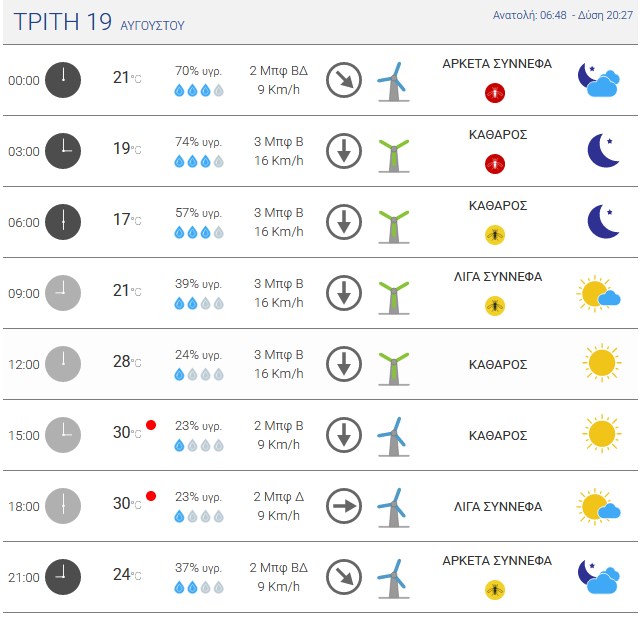640x617 pixels.
Task: Click the ΤΡΙΤΗ 19 ΑΥΓΟΥΣΤΟΥ date header
Action: (99, 22)
